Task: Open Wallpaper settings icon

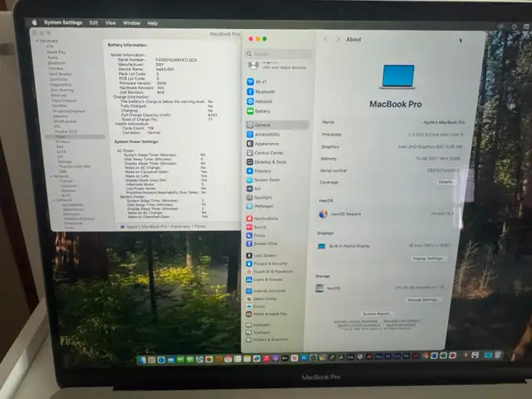Action: click(x=249, y=206)
